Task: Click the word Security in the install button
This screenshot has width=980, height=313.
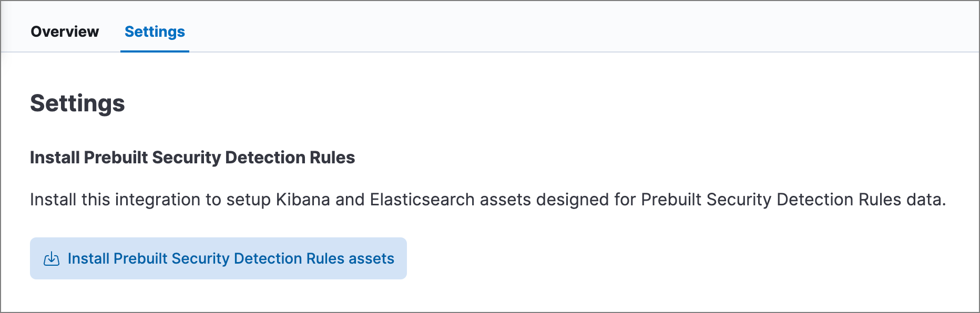Action: tap(200, 258)
